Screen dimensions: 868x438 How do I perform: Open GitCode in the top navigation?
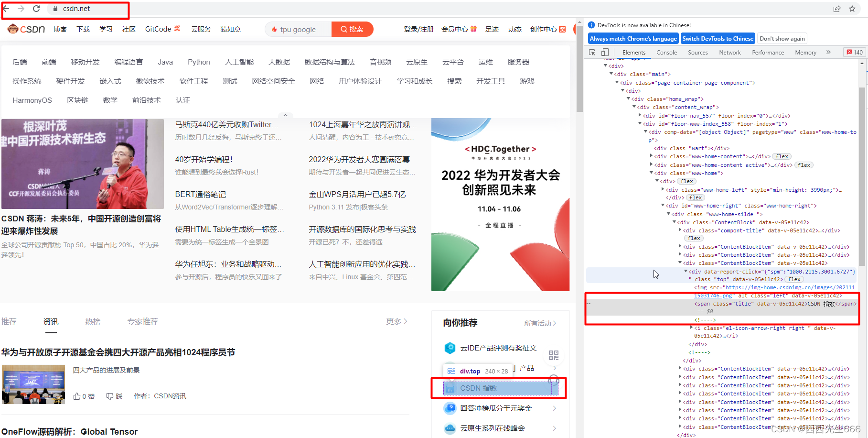[158, 29]
